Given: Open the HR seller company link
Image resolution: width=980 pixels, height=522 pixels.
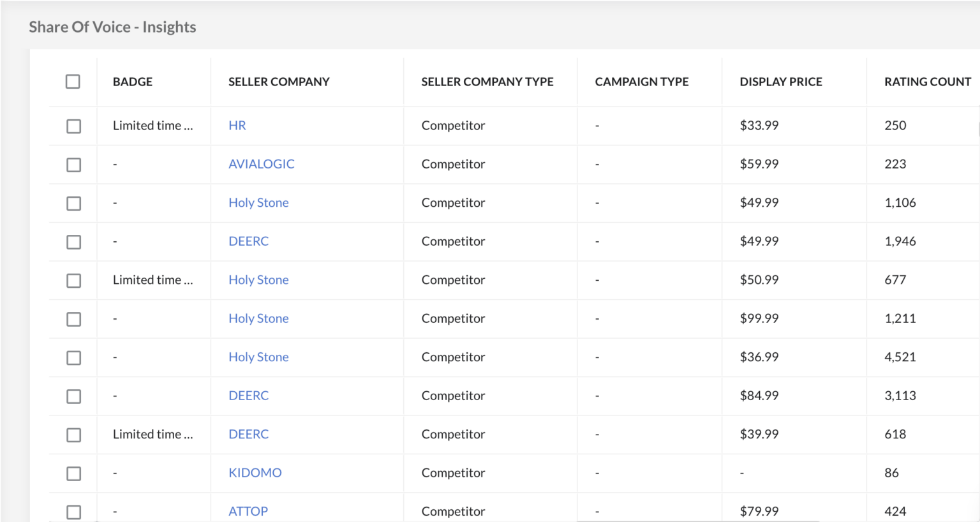Looking at the screenshot, I should [x=237, y=125].
